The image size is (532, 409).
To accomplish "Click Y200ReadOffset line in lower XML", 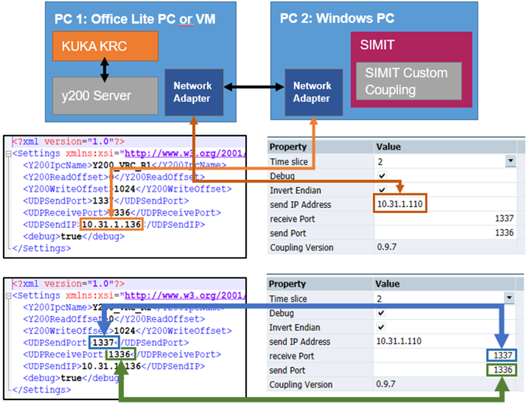I will [x=114, y=319].
